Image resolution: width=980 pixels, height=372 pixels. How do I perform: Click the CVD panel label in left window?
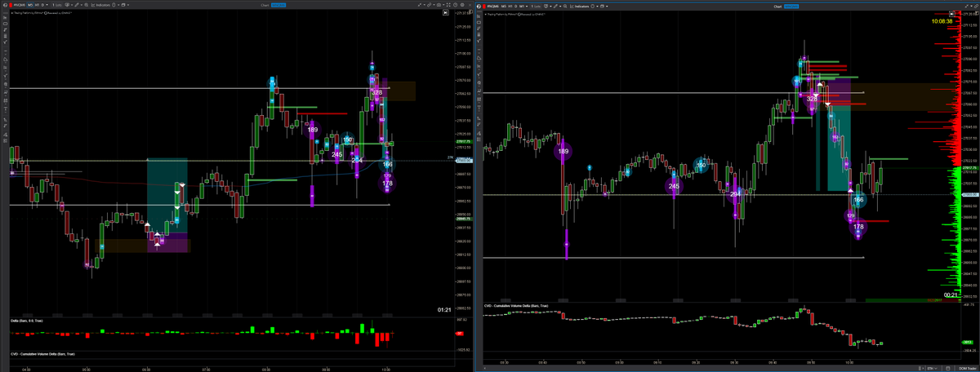pyautogui.click(x=42, y=354)
